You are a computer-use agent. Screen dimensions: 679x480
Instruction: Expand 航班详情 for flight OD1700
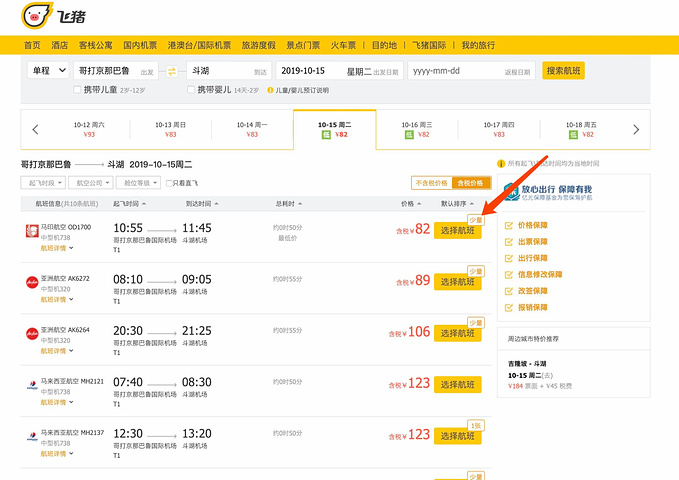pos(45,247)
